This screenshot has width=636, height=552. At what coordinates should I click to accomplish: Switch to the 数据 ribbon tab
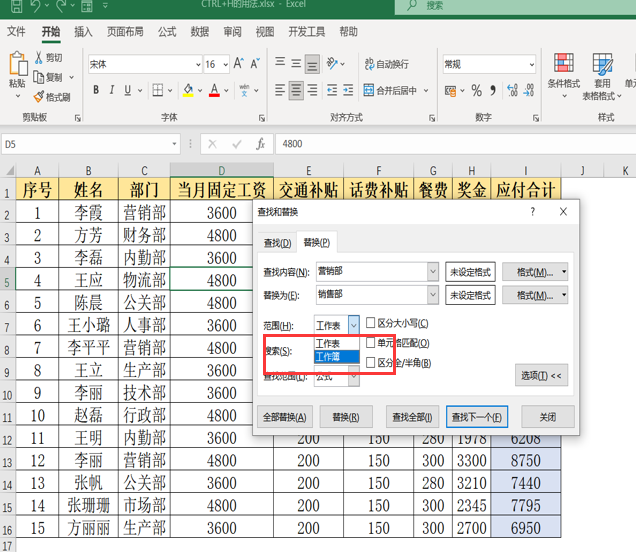pyautogui.click(x=200, y=32)
